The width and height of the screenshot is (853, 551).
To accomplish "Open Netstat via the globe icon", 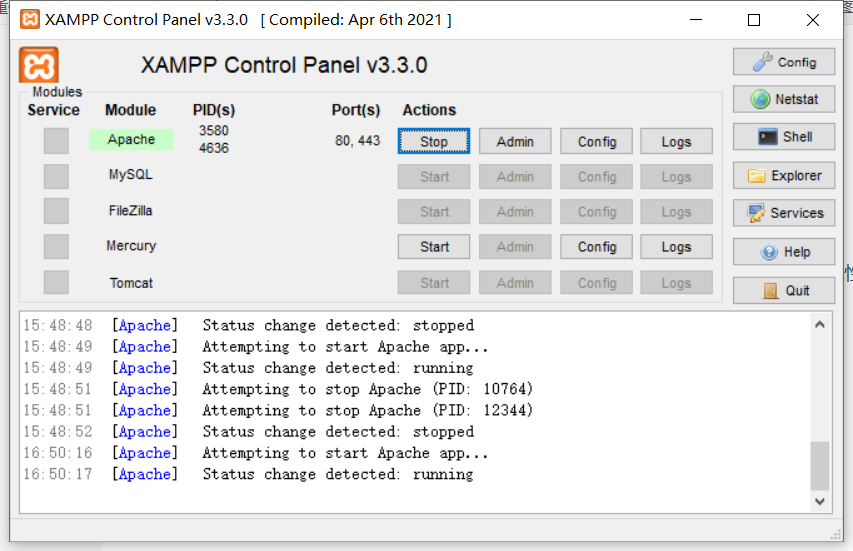I will [783, 99].
